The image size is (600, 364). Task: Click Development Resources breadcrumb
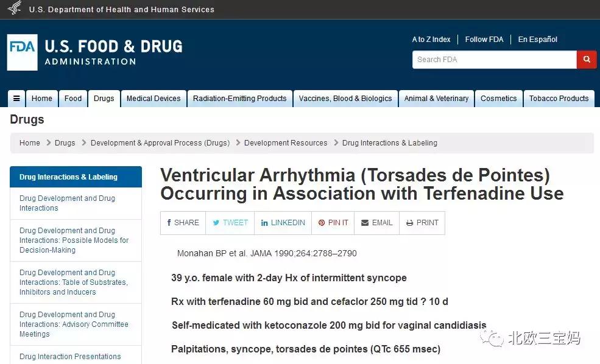pyautogui.click(x=286, y=143)
